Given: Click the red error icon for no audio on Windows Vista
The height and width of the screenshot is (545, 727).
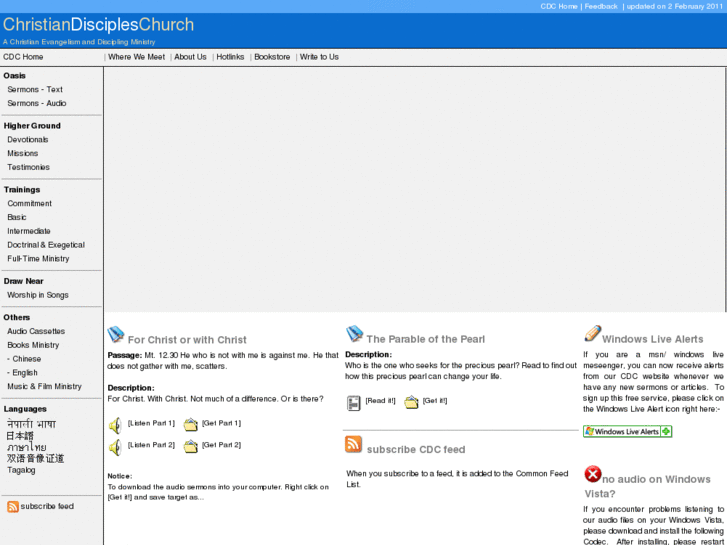Looking at the screenshot, I should point(593,474).
